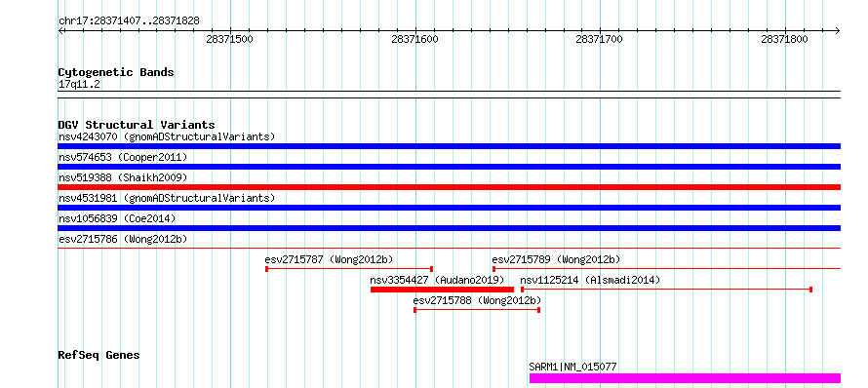Select the esv2715787 variant glyph
Viewport: 868px width, 388px height.
point(349,269)
